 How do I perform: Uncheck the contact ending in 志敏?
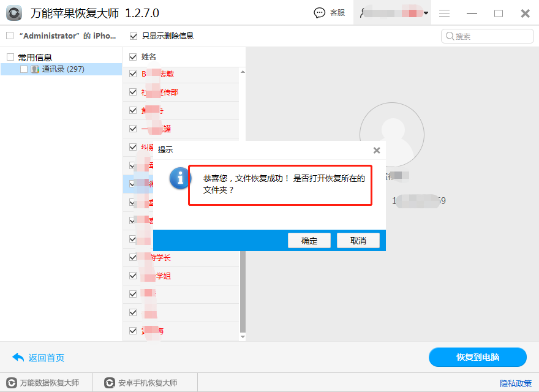pyautogui.click(x=133, y=73)
